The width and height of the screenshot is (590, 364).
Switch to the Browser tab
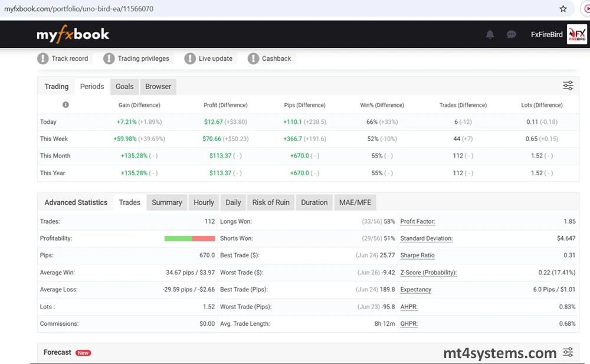coord(158,86)
